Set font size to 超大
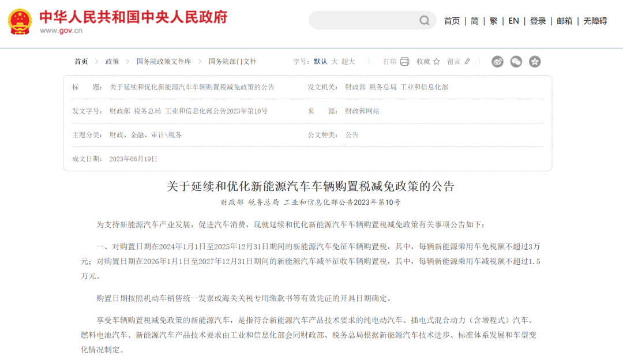 pyautogui.click(x=348, y=62)
